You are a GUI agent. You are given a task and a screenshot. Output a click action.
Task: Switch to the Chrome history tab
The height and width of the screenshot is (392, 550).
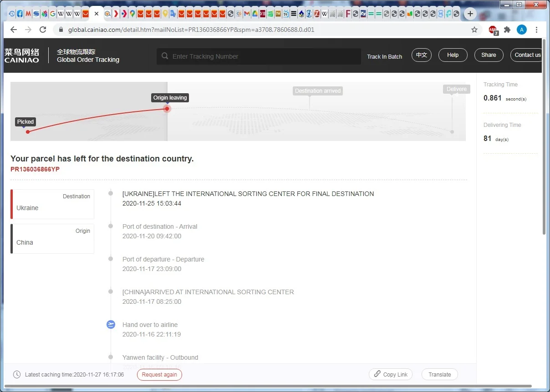(12, 14)
